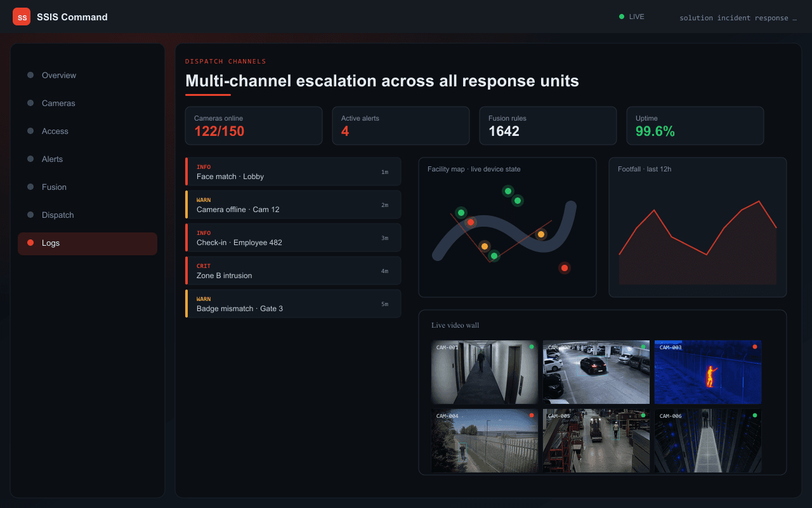Click the 'Live video wall' heading
The image size is (812, 508).
[x=455, y=325]
